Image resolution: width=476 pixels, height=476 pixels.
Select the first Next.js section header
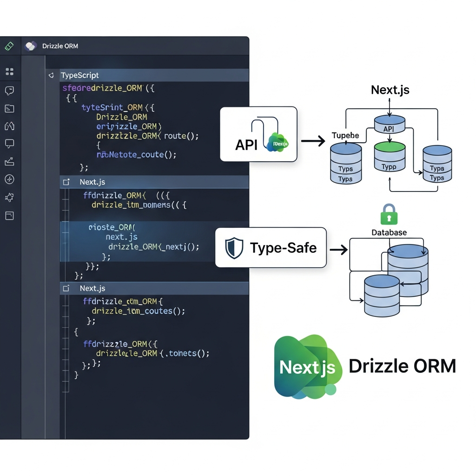pyautogui.click(x=154, y=182)
